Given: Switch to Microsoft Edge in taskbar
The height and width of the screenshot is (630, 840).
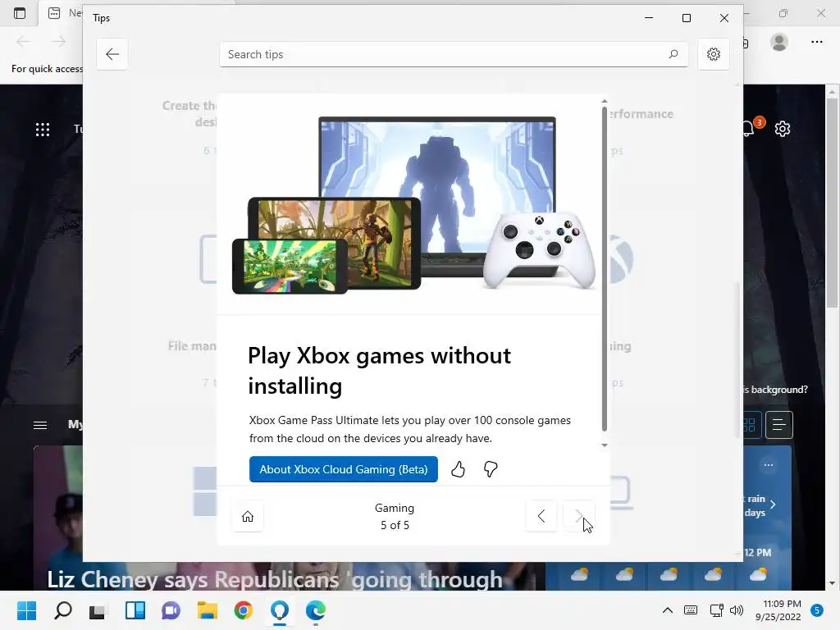Looking at the screenshot, I should pos(316,610).
